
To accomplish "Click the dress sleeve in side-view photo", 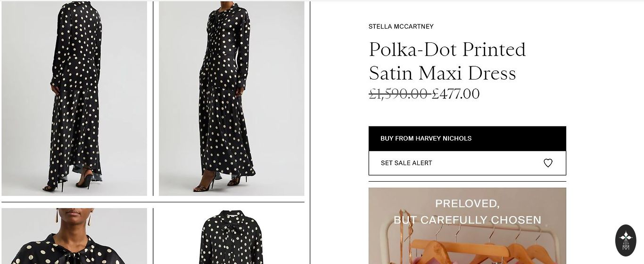I will (243, 52).
